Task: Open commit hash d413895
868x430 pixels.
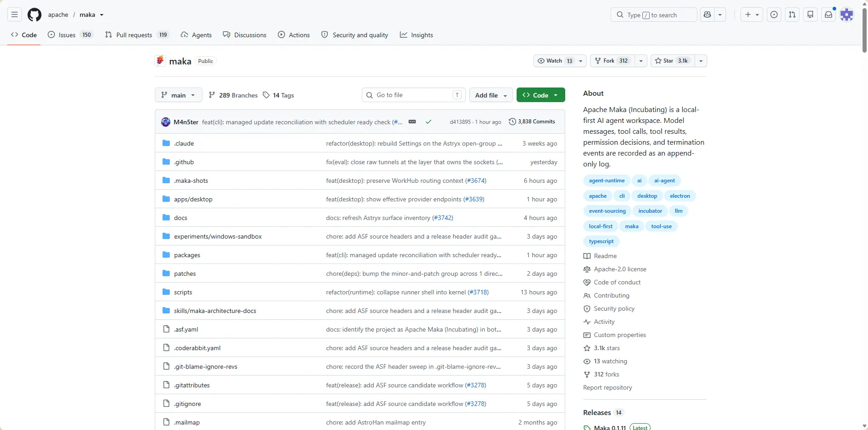Action: click(460, 122)
